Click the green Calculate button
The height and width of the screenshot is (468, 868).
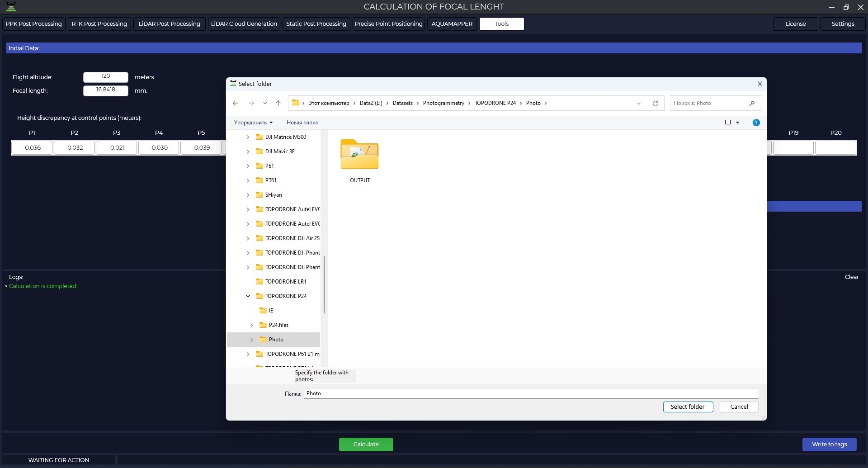366,444
